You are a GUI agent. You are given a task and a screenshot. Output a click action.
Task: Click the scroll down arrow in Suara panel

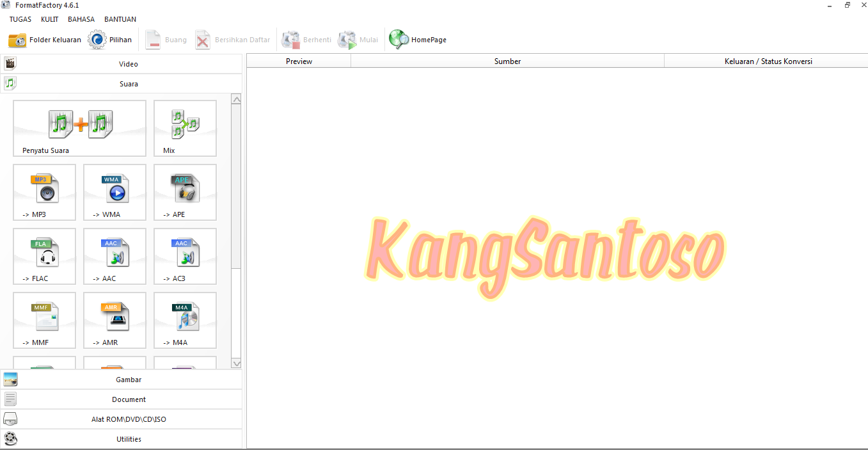tap(236, 364)
